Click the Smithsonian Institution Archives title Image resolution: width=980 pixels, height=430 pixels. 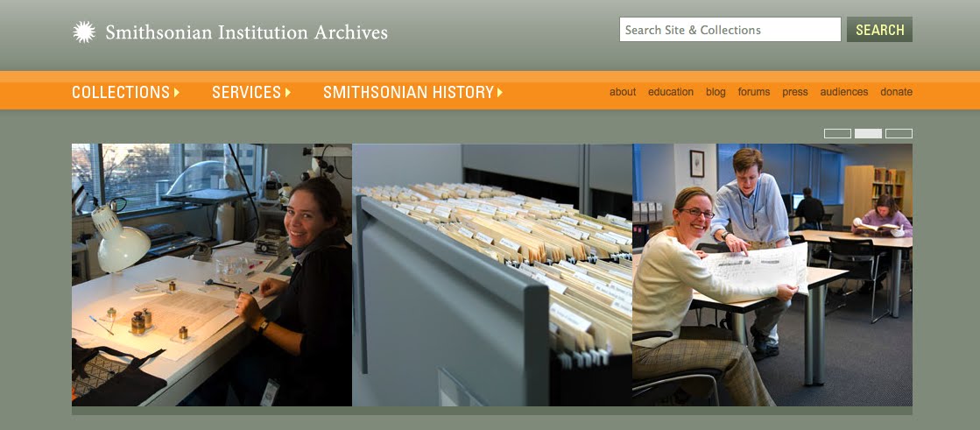click(x=246, y=32)
